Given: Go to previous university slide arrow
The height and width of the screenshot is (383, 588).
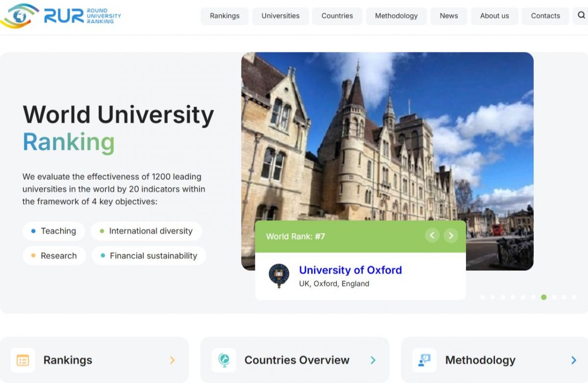Looking at the screenshot, I should tap(432, 236).
